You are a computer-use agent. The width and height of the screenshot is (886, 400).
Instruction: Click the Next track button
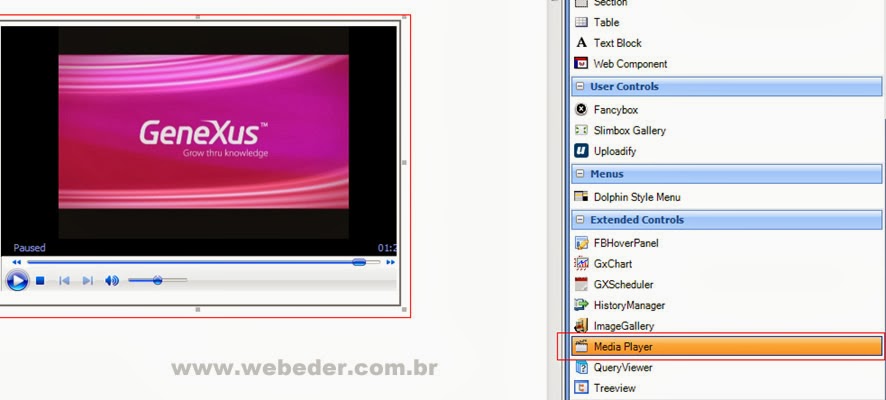pyautogui.click(x=88, y=280)
